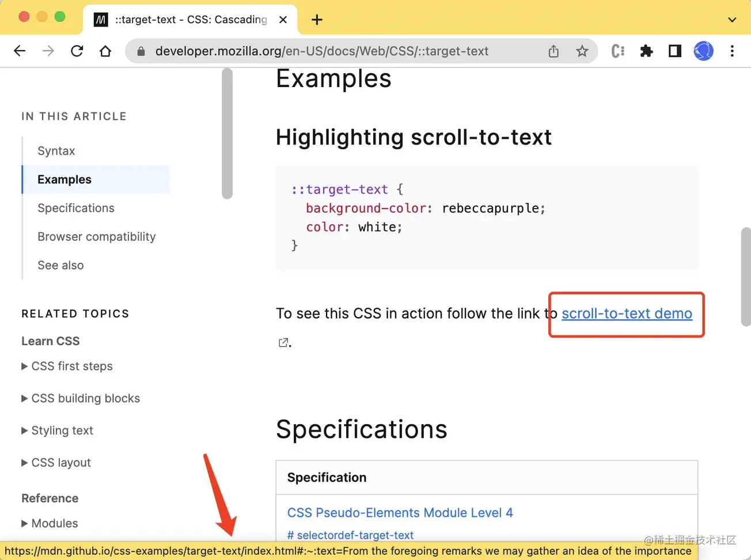Open the browser home page
The image size is (751, 560).
(105, 51)
